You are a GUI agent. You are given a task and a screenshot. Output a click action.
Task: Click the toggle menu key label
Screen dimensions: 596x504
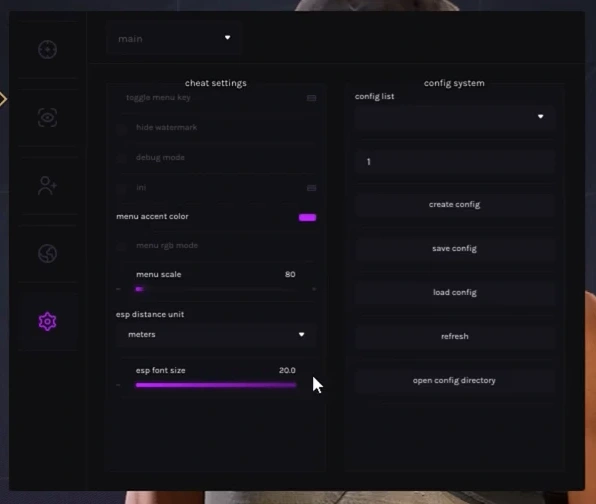(x=158, y=98)
